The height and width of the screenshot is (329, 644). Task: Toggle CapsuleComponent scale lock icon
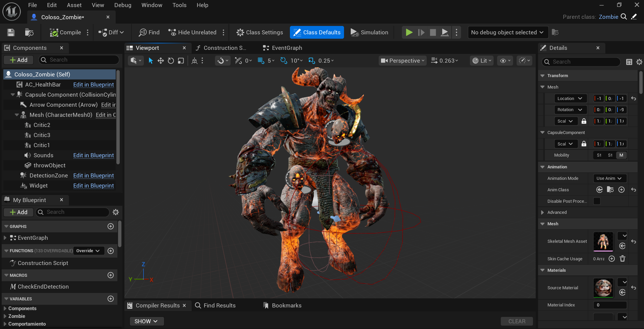tap(584, 144)
